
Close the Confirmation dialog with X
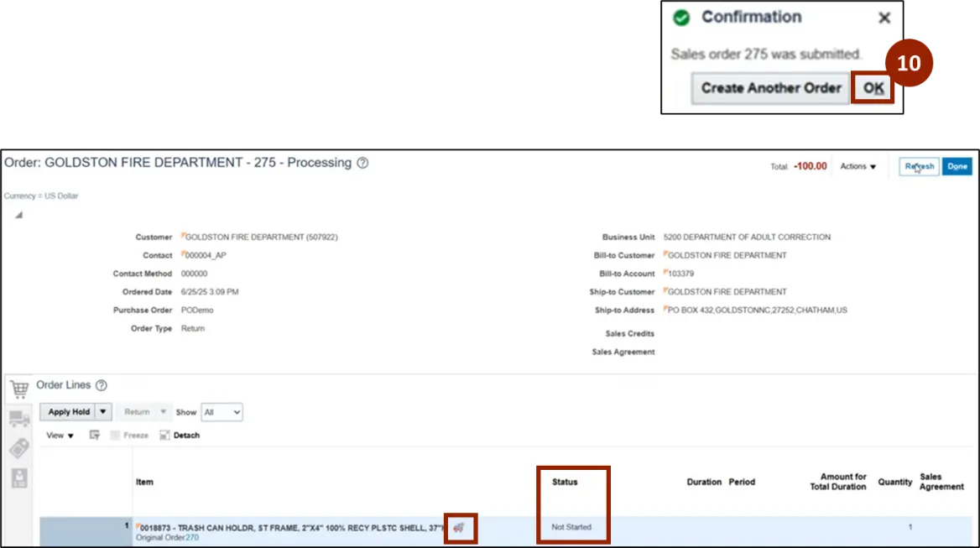884,18
